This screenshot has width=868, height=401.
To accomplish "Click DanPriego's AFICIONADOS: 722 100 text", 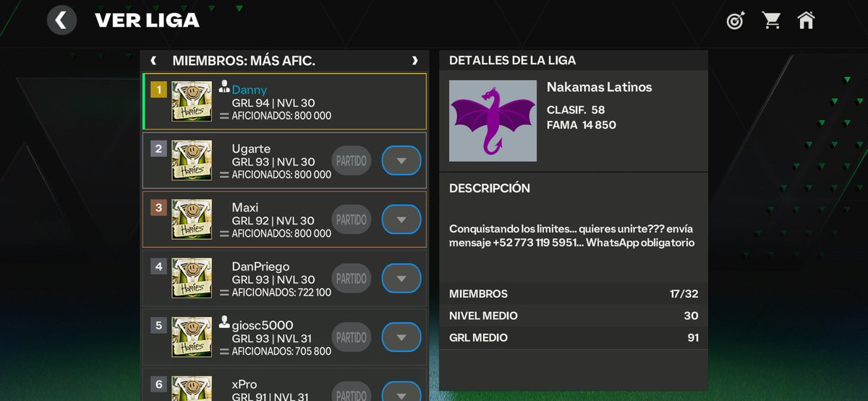I will click(281, 292).
